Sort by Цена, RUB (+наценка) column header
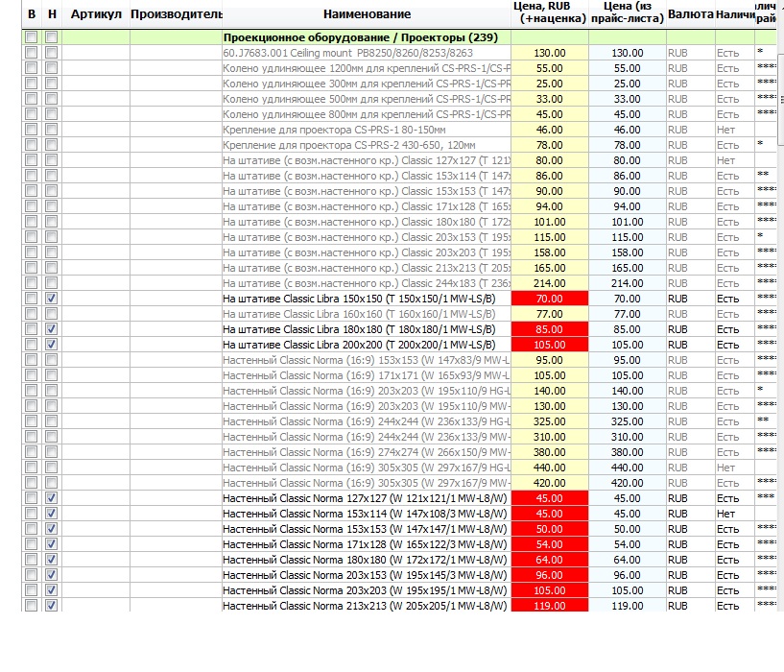This screenshot has height=672, width=784. pos(550,13)
